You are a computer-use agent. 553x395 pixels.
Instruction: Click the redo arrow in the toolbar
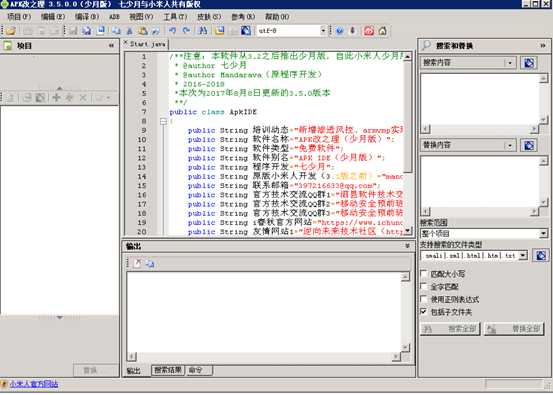187,31
